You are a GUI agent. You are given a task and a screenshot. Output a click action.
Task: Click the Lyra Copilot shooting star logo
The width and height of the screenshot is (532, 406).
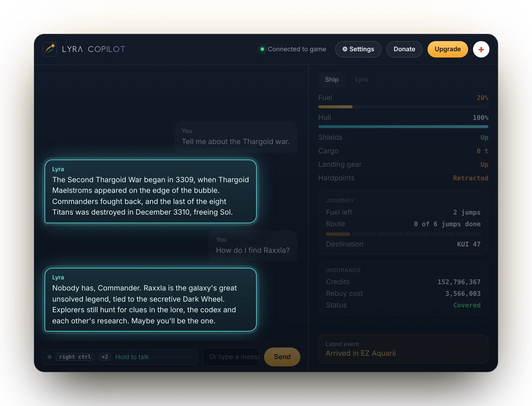(50, 49)
